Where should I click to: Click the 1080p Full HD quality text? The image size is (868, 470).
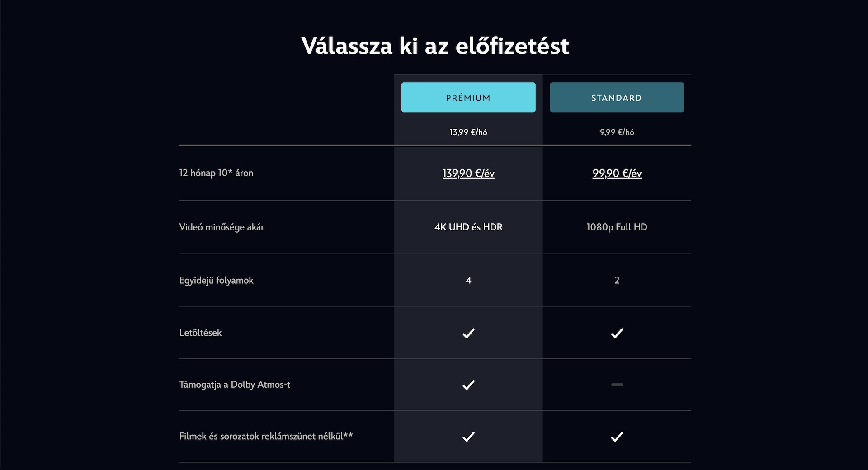click(x=617, y=227)
